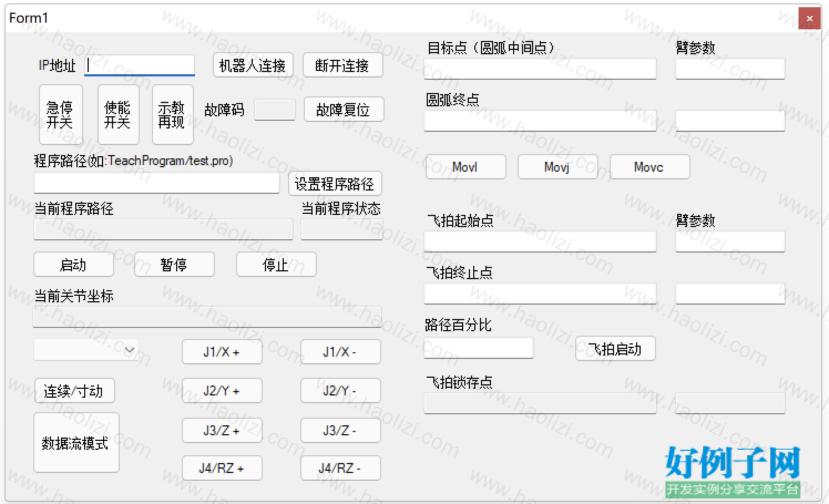Jog J2/Y + button
This screenshot has width=829, height=504.
(x=222, y=390)
